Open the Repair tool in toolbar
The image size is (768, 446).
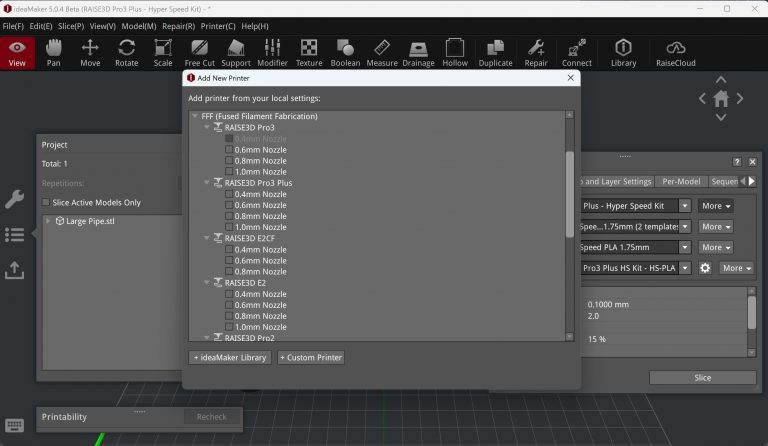click(536, 53)
